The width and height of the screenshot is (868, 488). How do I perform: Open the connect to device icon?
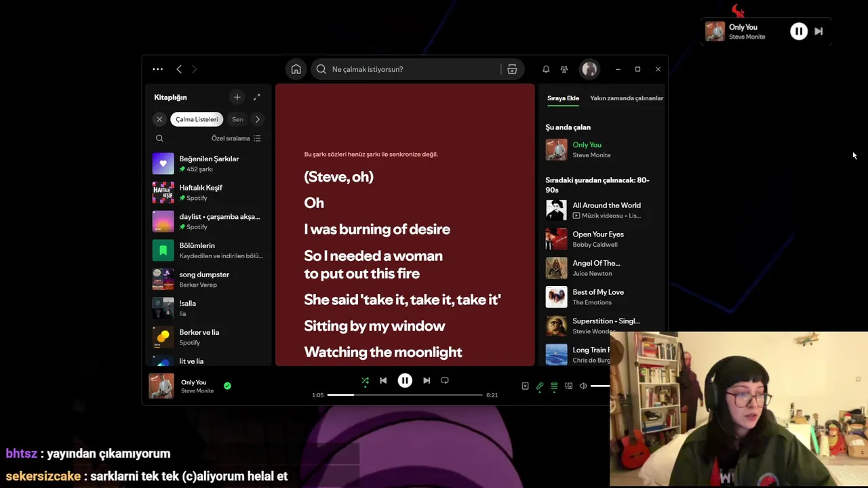point(569,386)
